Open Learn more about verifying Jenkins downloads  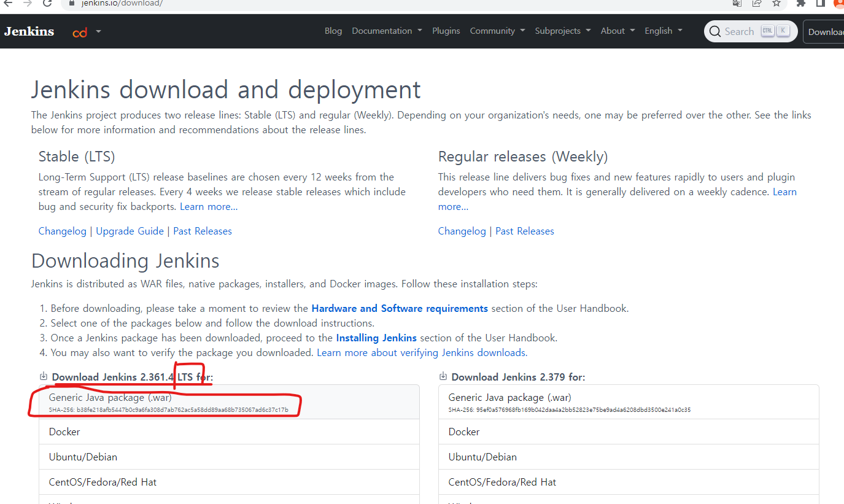(421, 353)
